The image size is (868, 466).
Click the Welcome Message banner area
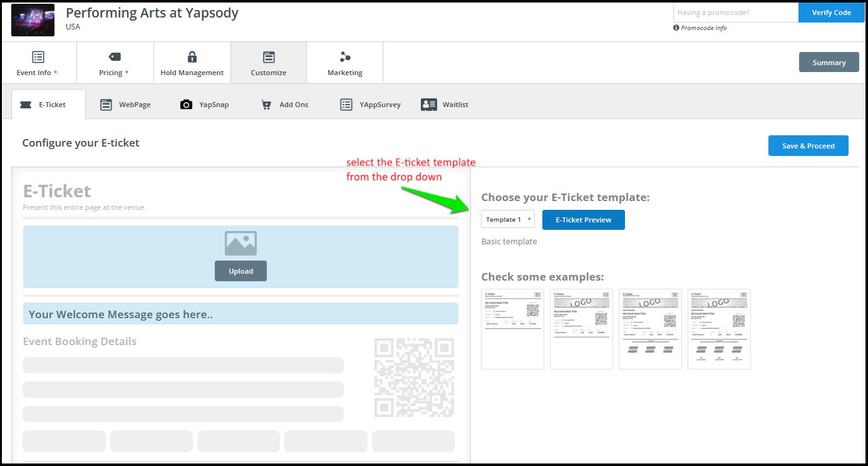tap(240, 314)
